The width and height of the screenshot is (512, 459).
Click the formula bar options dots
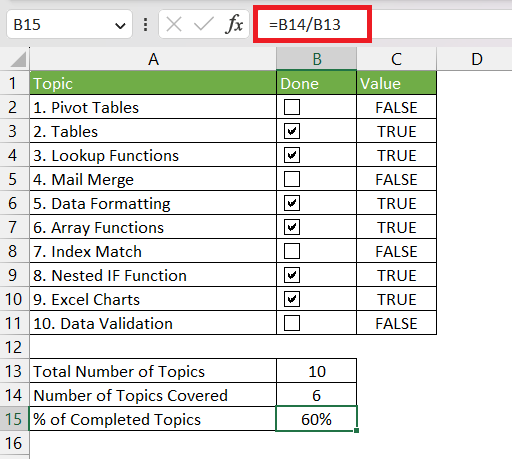145,25
